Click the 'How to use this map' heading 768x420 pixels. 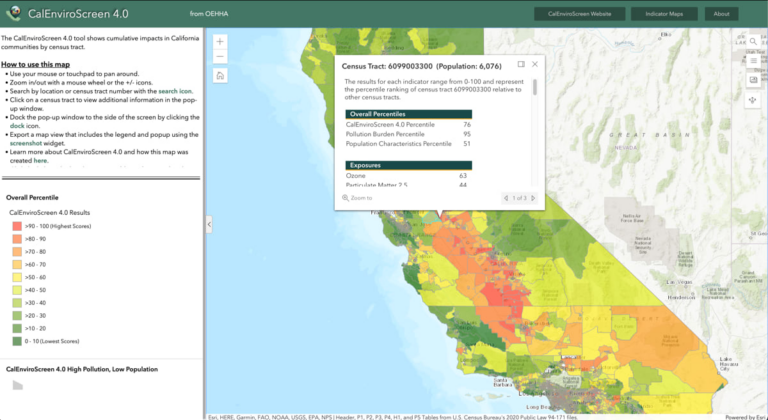point(35,65)
